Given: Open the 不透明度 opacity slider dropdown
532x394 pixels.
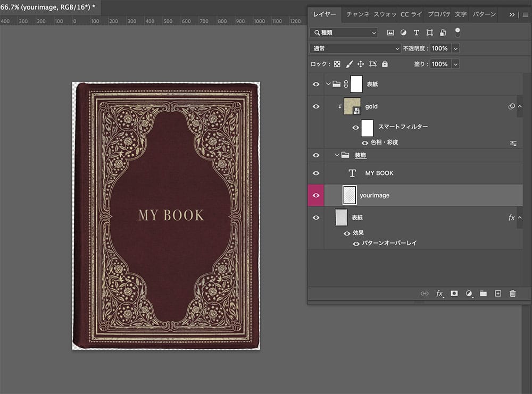Looking at the screenshot, I should [455, 48].
